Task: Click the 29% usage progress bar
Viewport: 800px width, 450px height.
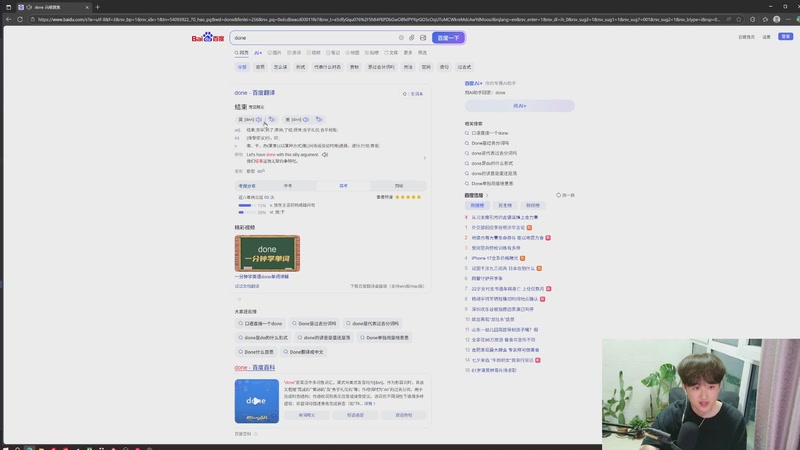Action: pyautogui.click(x=246, y=212)
